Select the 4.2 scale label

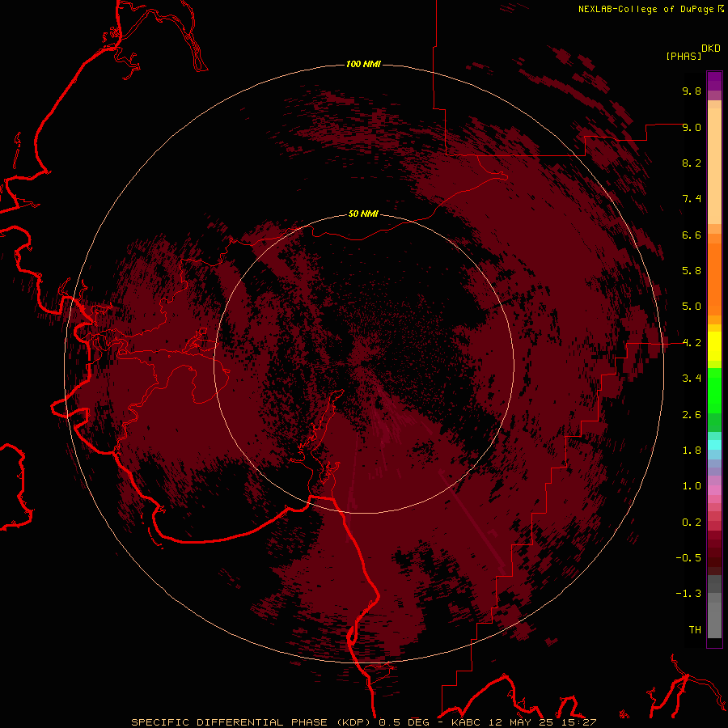point(692,343)
